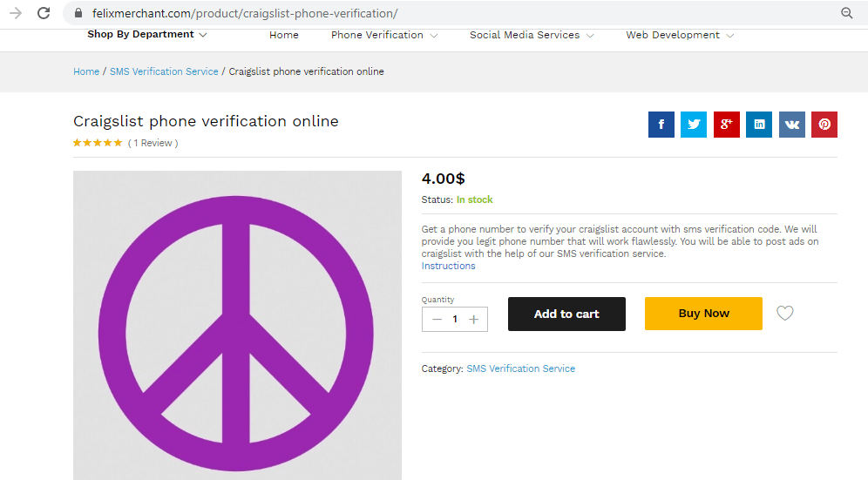Share product on LinkedIn
Viewport: 868px width, 480px height.
(x=759, y=125)
